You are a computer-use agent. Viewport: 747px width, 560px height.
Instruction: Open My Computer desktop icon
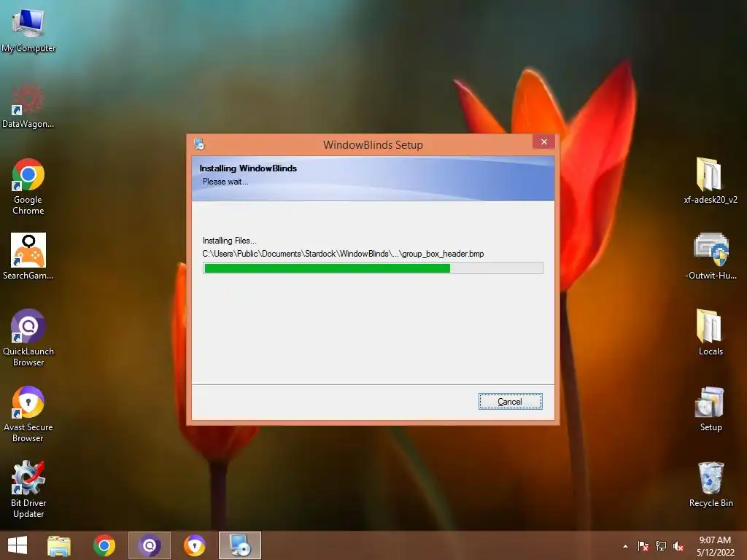tap(28, 29)
